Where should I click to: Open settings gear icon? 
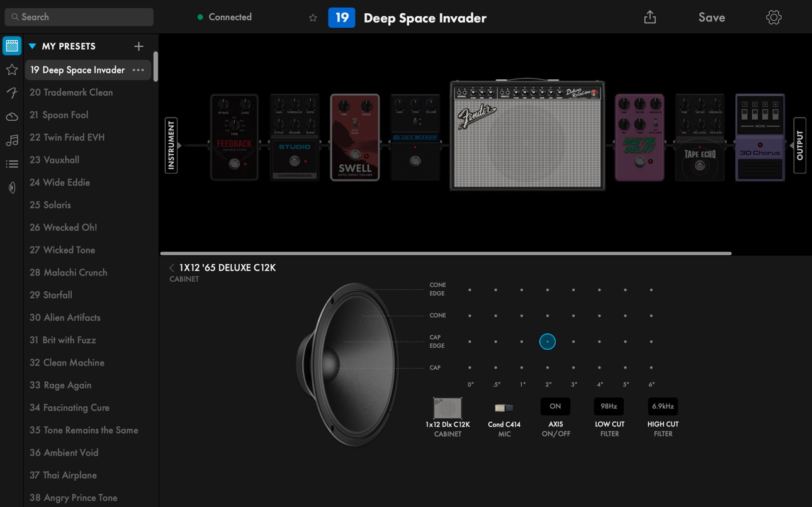point(774,18)
